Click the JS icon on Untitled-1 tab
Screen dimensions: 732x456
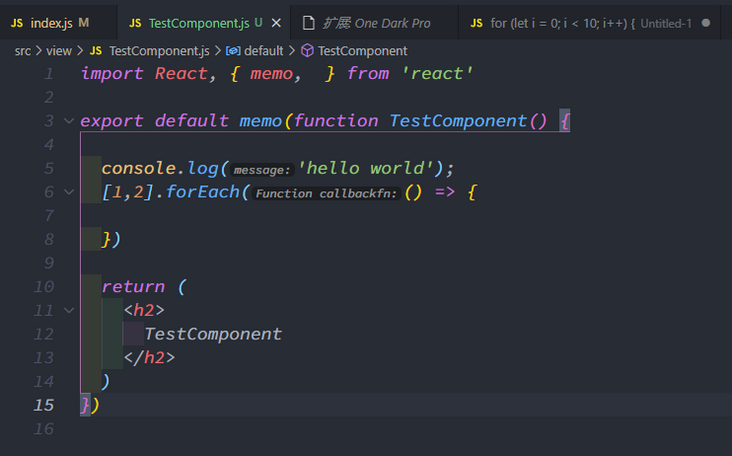coord(477,23)
